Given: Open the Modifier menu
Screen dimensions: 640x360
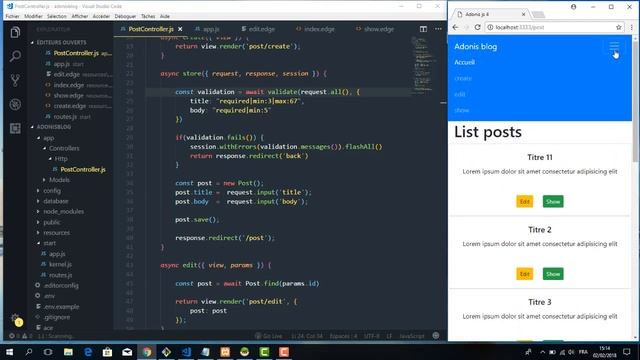Looking at the screenshot, I should [x=33, y=16].
